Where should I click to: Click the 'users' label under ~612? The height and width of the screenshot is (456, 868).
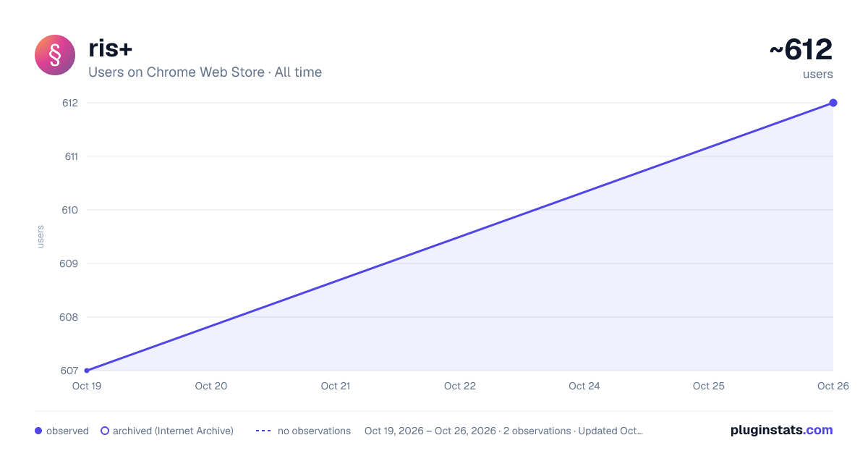point(818,74)
